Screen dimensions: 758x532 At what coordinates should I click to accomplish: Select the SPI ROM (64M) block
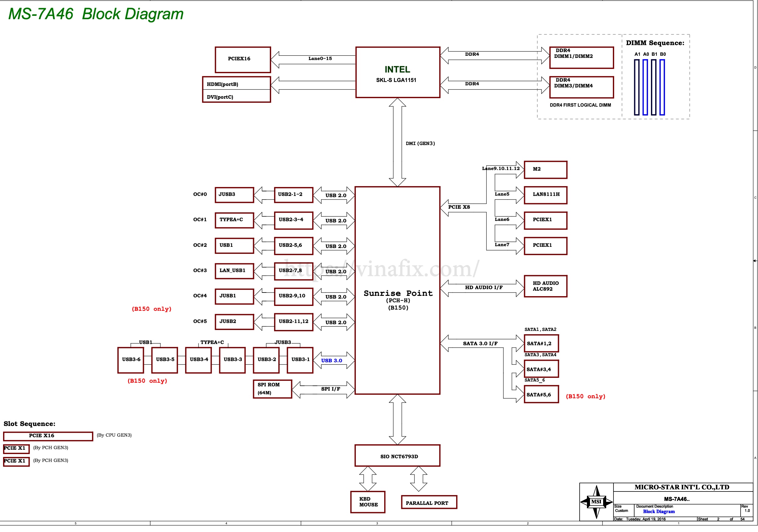point(273,389)
